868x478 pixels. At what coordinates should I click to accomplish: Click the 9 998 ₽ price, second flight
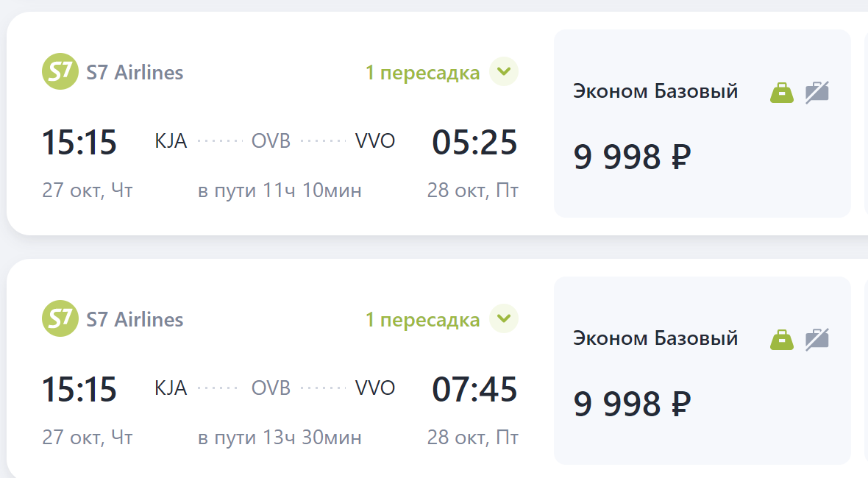(632, 404)
